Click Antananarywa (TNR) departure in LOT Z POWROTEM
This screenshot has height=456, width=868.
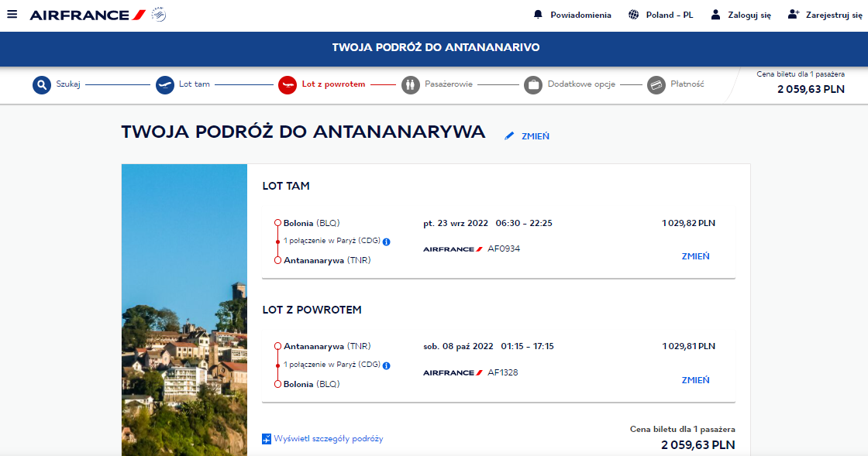point(327,347)
